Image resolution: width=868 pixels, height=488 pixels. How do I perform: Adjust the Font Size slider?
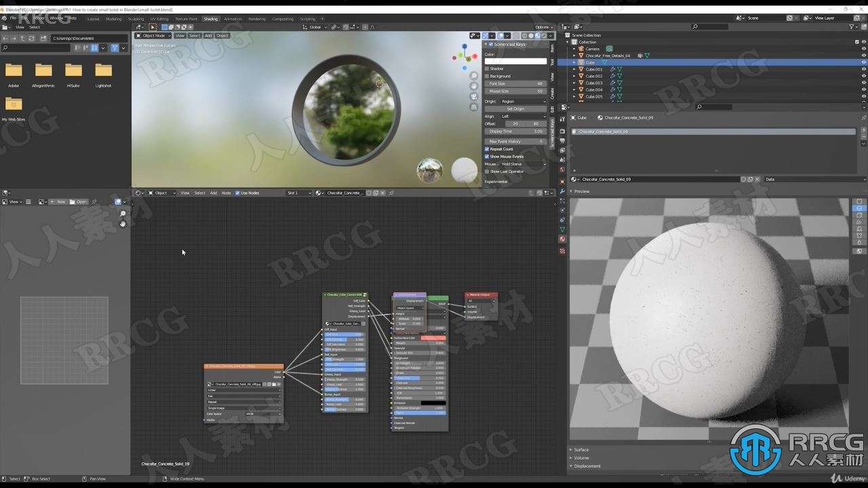[x=515, y=83]
